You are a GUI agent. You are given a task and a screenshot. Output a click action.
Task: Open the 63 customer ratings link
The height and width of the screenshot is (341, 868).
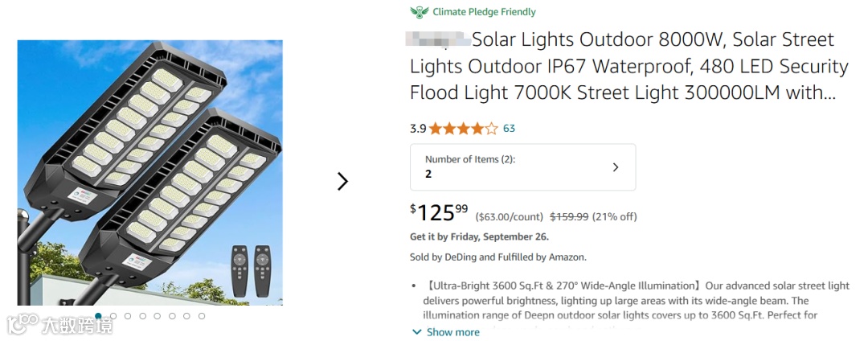pos(509,129)
